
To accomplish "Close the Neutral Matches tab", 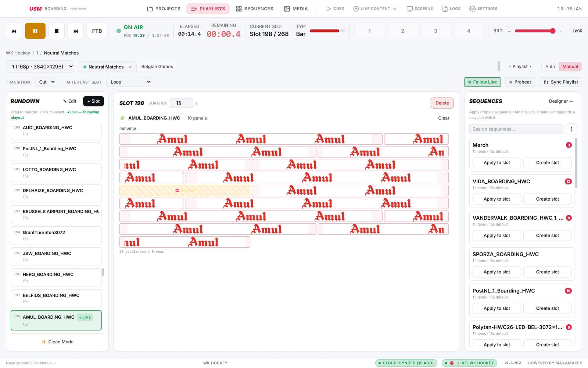I will (x=130, y=67).
